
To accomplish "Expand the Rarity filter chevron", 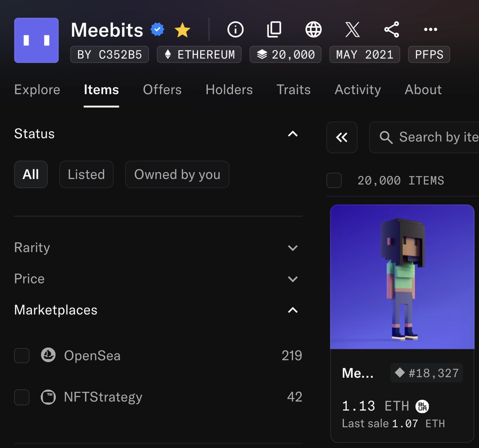I will [293, 248].
